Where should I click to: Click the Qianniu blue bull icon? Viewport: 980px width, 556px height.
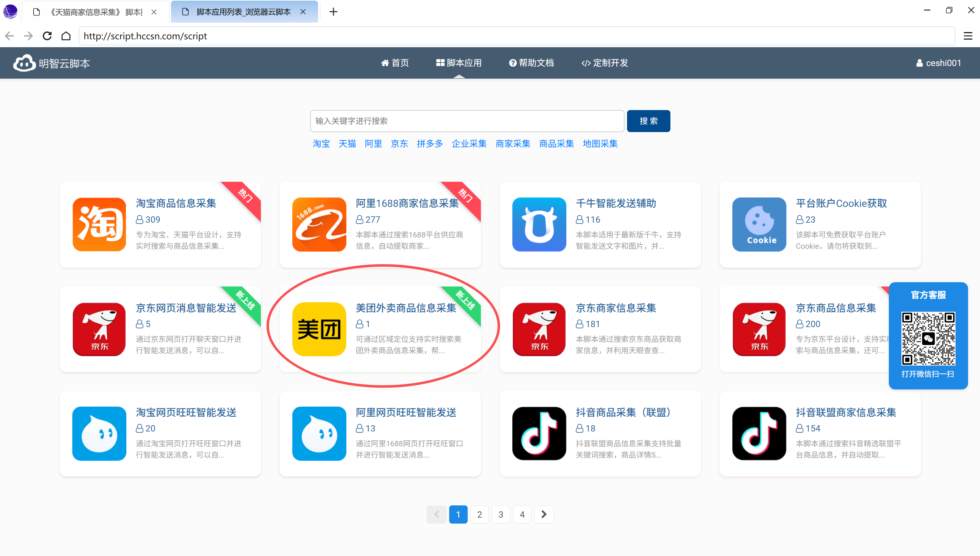click(x=539, y=225)
